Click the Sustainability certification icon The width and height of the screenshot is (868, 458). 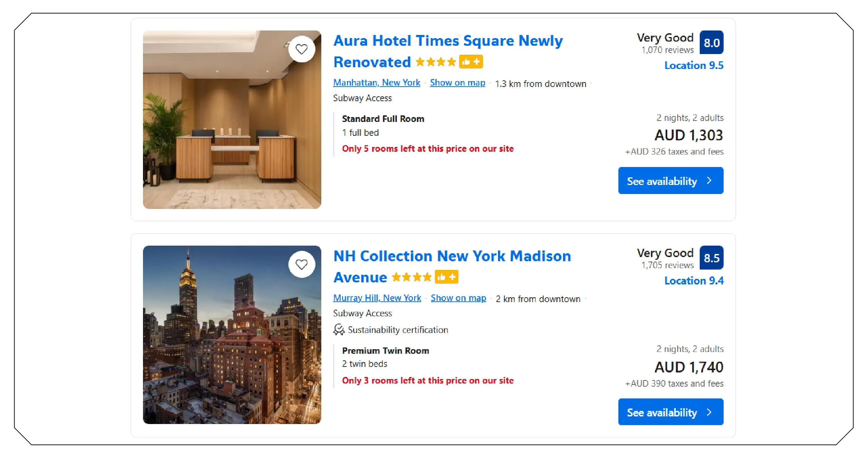click(x=339, y=329)
